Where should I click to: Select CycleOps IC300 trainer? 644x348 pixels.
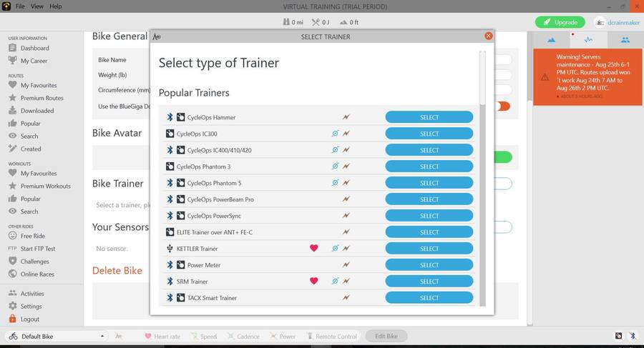(x=429, y=134)
